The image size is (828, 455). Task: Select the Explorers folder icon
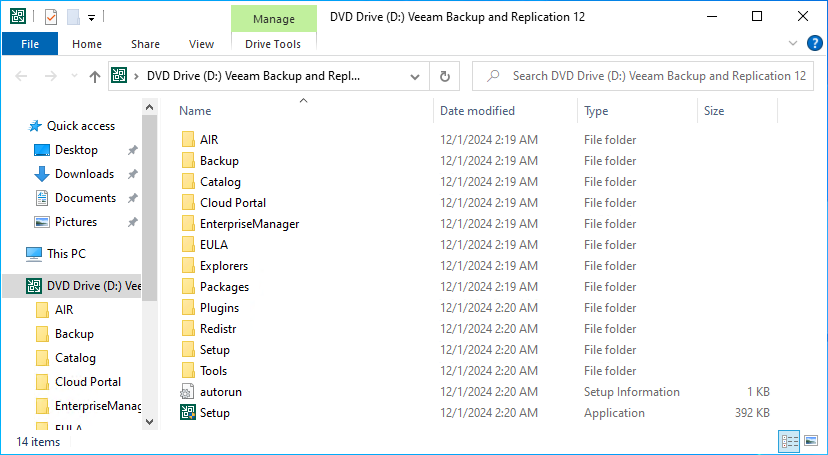coord(188,266)
